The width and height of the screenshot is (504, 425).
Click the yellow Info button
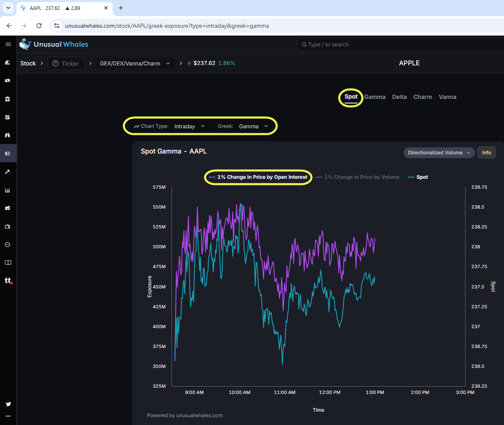(x=487, y=153)
